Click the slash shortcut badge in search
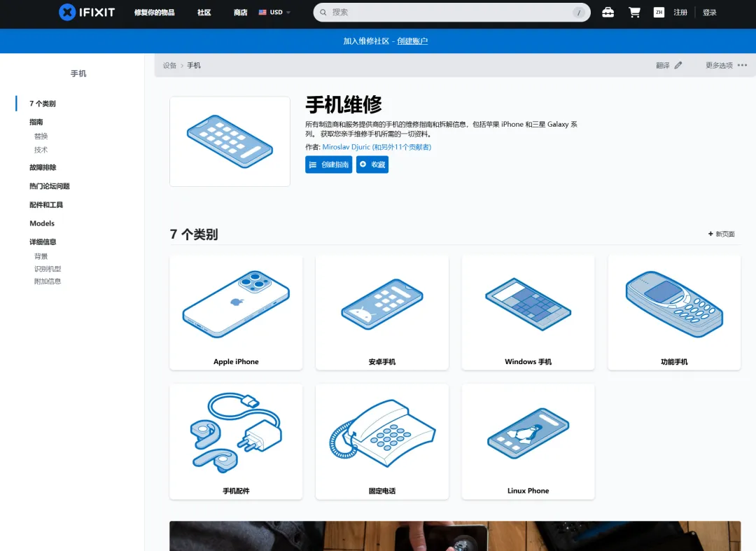Viewport: 756px width, 551px height. pos(579,13)
